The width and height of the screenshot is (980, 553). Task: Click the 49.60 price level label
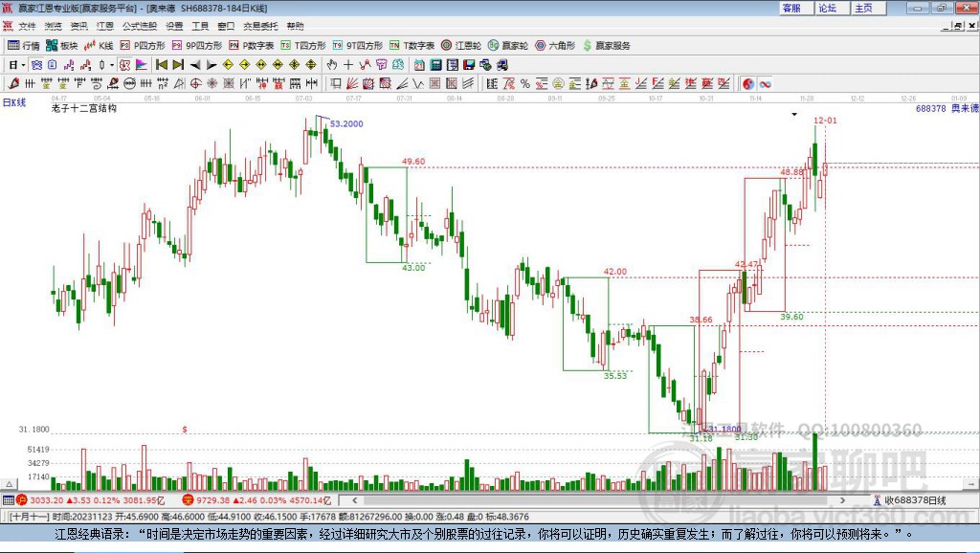(413, 162)
